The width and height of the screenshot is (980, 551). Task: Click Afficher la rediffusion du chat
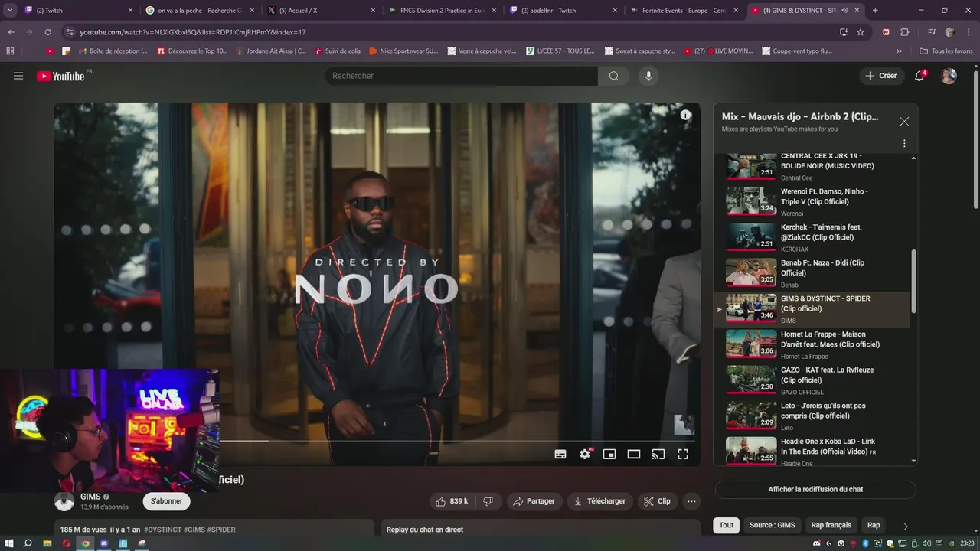(x=815, y=489)
